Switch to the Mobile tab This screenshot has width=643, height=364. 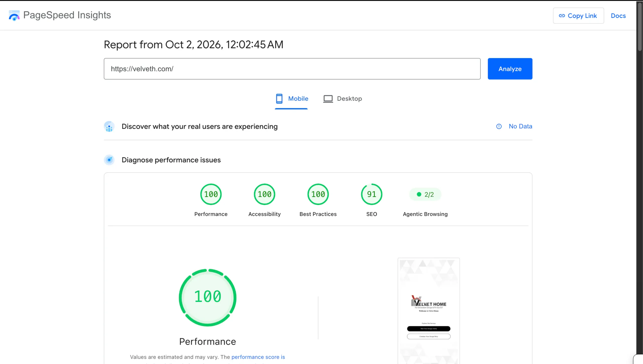[x=291, y=99]
